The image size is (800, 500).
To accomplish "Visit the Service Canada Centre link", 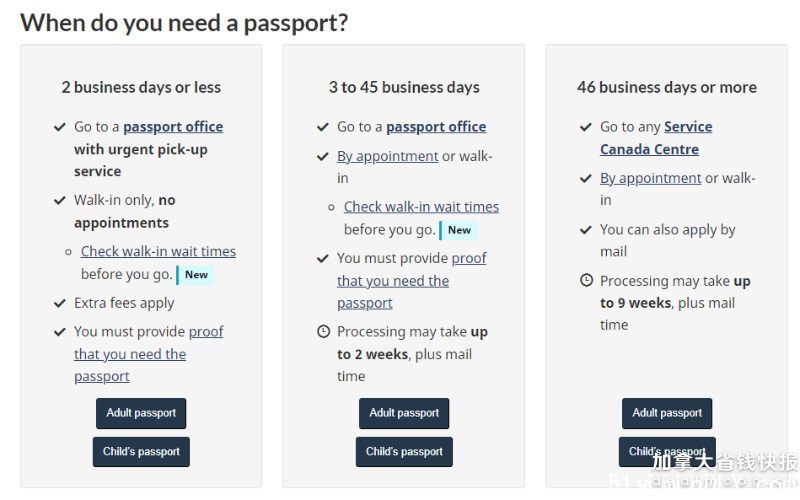I will tap(656, 138).
